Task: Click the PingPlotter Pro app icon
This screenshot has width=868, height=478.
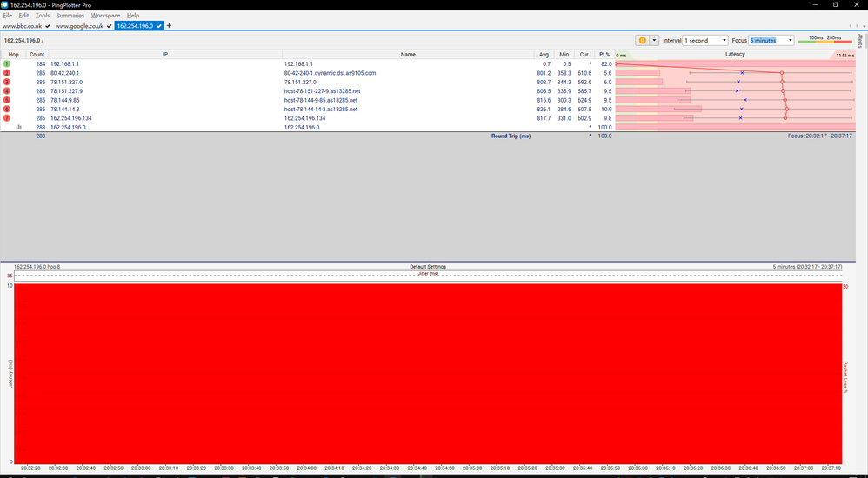Action: pos(5,5)
